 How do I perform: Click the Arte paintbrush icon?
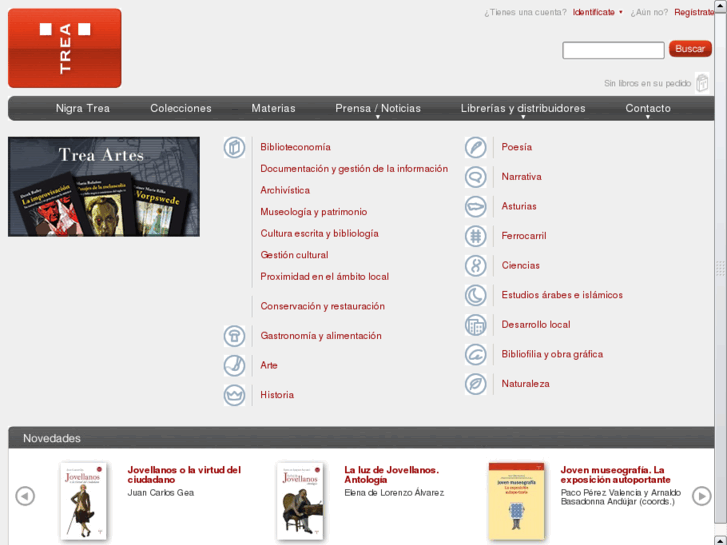[x=235, y=366]
